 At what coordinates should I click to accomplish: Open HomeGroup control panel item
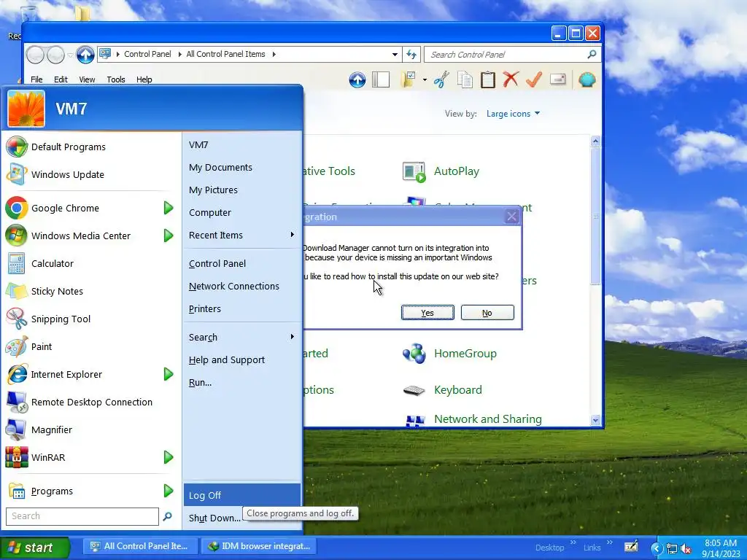coord(449,354)
